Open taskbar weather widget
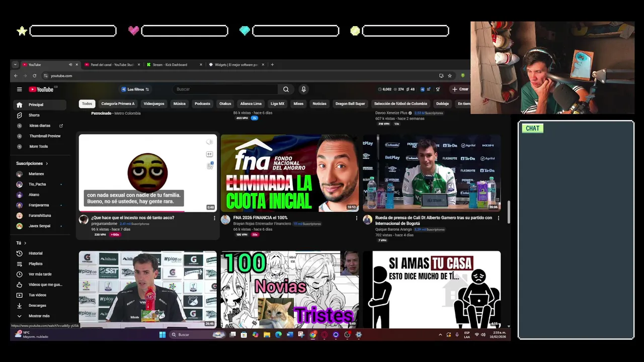Viewport: 644px width, 362px height. (31, 335)
